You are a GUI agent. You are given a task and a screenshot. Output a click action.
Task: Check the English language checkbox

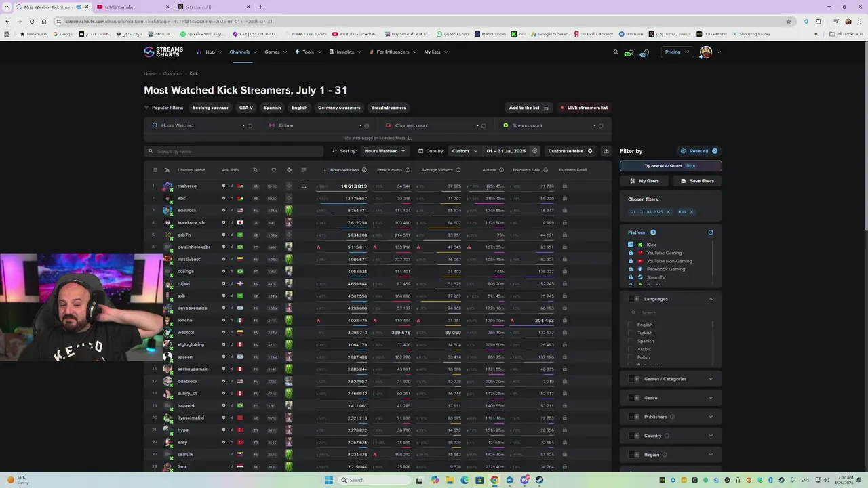631,325
